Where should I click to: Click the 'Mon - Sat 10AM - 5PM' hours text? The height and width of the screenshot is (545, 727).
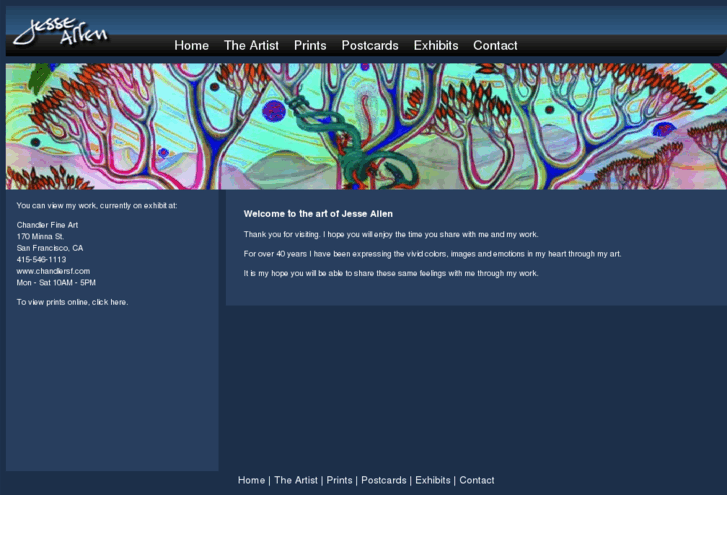(x=56, y=282)
